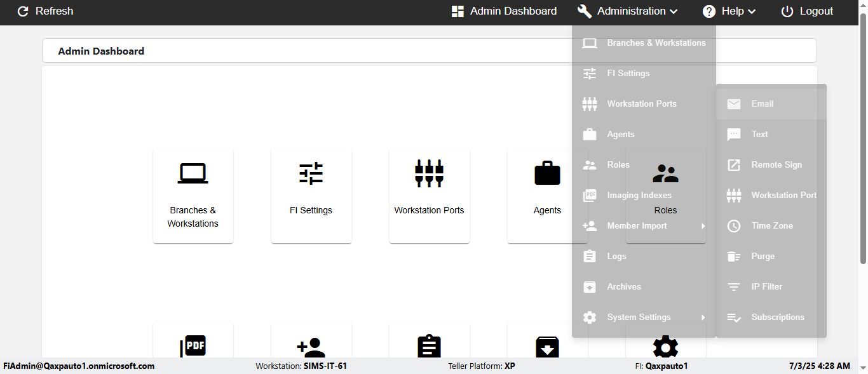Open Logs from the Administration menu
This screenshot has height=374, width=868.
click(644, 257)
